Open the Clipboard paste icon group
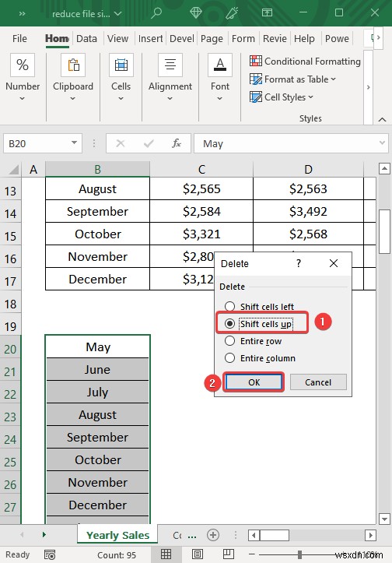 point(73,65)
